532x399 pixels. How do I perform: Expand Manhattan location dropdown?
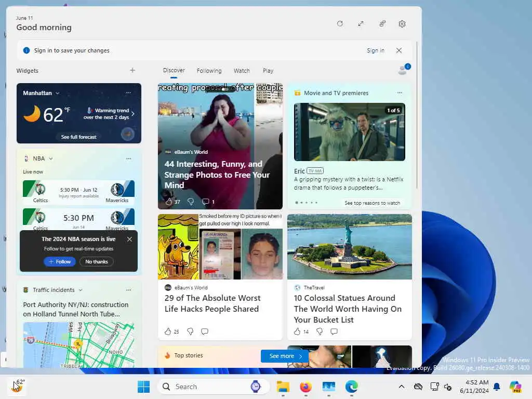coord(57,93)
